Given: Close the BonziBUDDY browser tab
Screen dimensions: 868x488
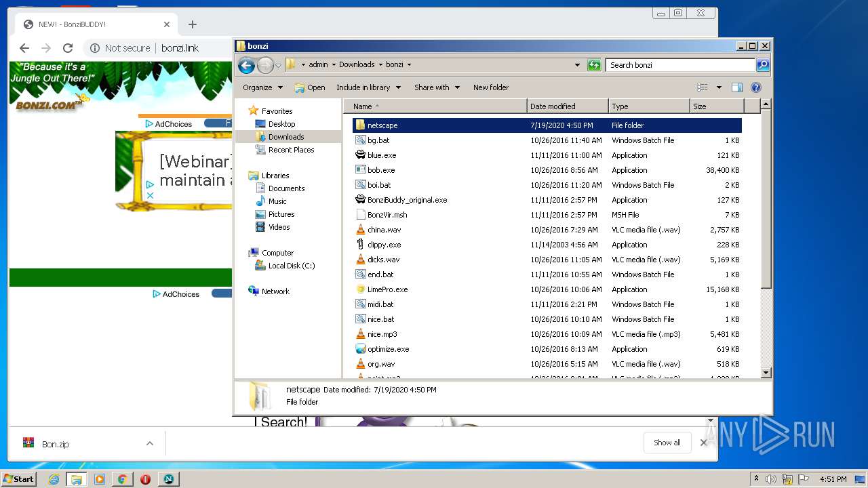Looking at the screenshot, I should [167, 24].
